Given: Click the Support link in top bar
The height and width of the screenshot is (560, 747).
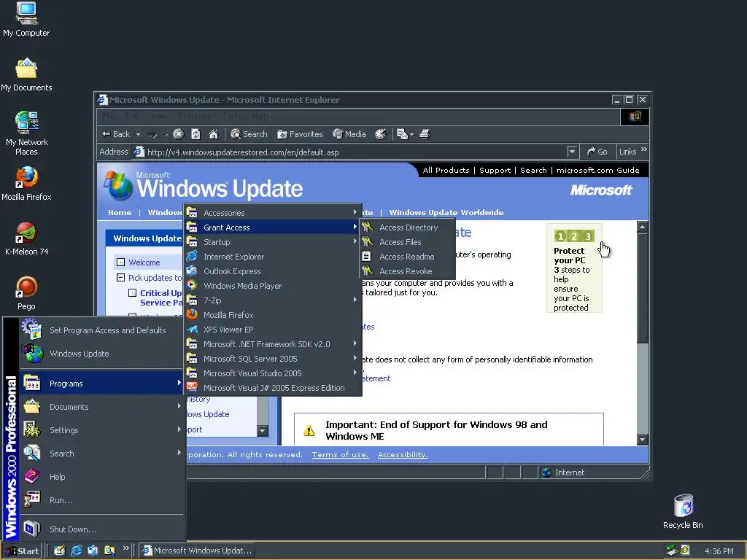Looking at the screenshot, I should (x=495, y=170).
